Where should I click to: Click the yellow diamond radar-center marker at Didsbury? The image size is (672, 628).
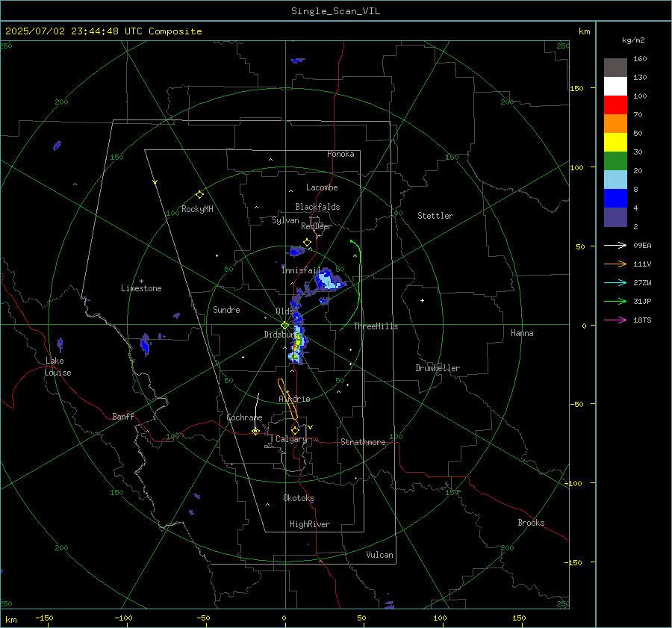click(284, 326)
